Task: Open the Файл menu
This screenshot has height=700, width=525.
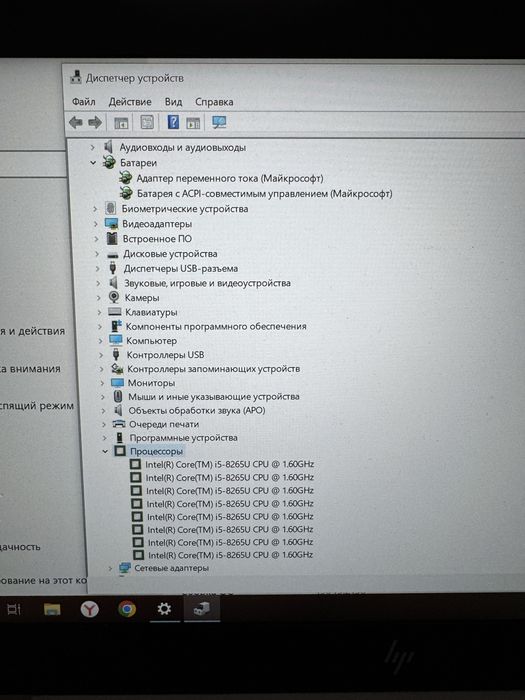Action: click(83, 102)
